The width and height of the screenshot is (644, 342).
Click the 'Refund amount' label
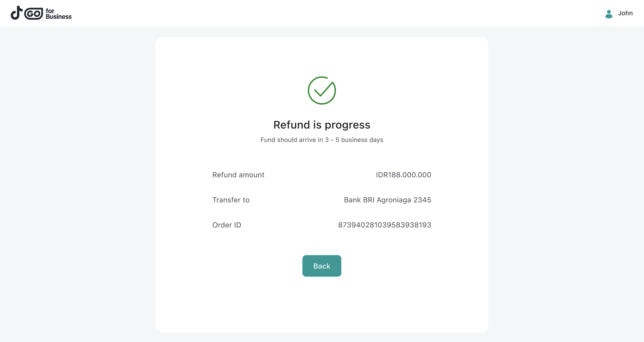coord(238,175)
